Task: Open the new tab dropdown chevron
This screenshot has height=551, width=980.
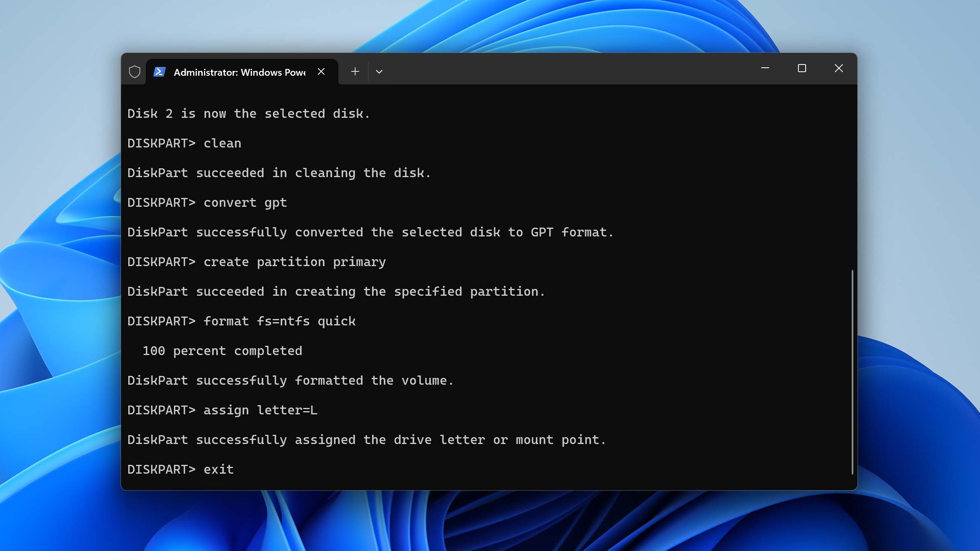Action: 379,71
